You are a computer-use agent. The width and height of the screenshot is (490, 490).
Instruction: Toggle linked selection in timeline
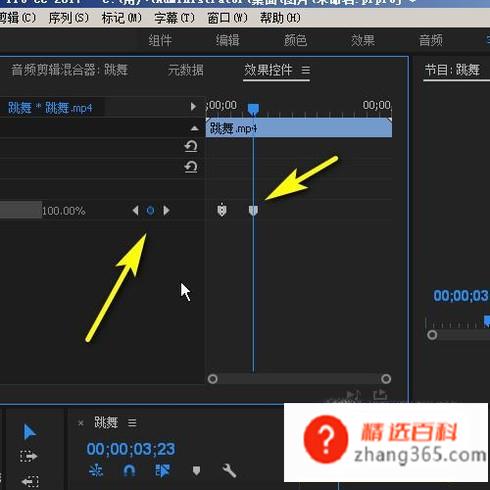coord(163,471)
